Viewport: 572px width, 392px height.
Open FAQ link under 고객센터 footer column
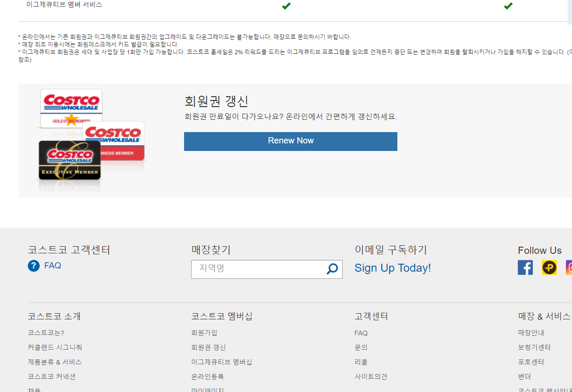[x=361, y=333]
